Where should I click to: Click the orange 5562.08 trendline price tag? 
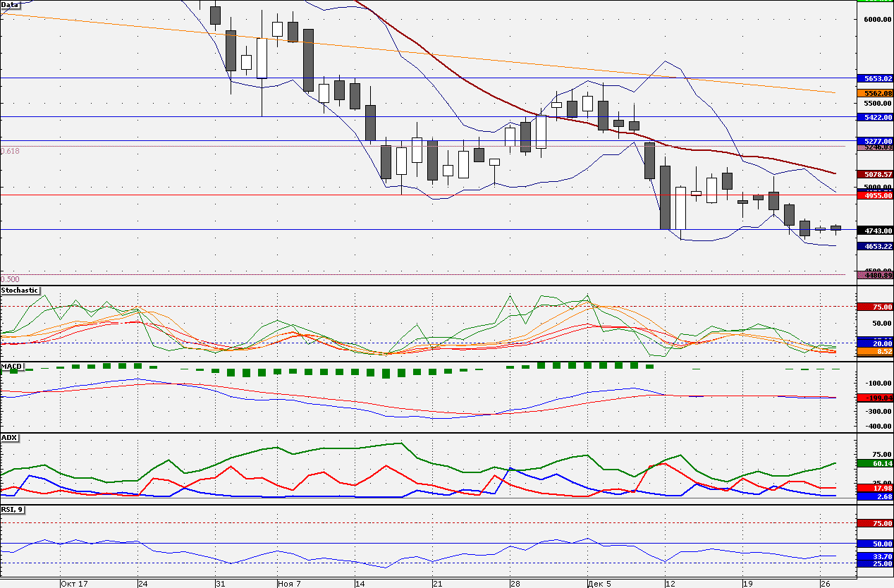[874, 93]
